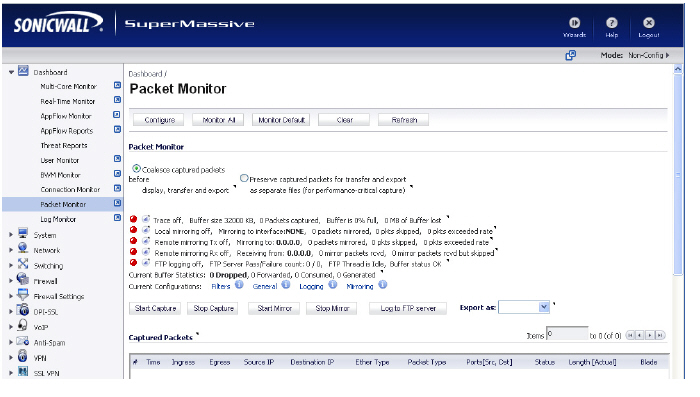Open Multi-Core Monitor page
Viewport: 700px width, 397px height.
click(x=68, y=86)
